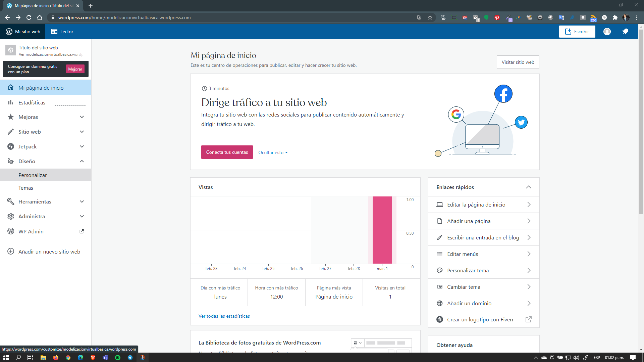Image resolution: width=644 pixels, height=362 pixels.
Task: Click the plus icon for Añadir un nuevo sitio web
Action: pyautogui.click(x=11, y=252)
